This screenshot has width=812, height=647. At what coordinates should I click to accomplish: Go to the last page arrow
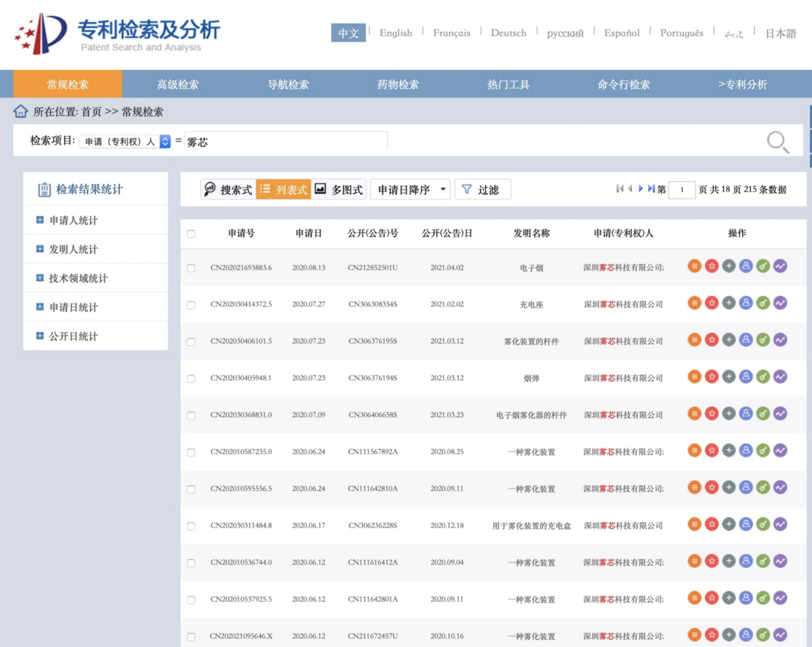[x=651, y=189]
